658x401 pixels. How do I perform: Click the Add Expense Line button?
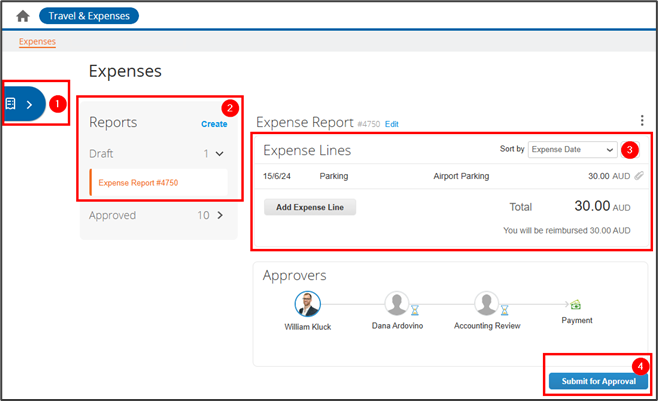[310, 207]
